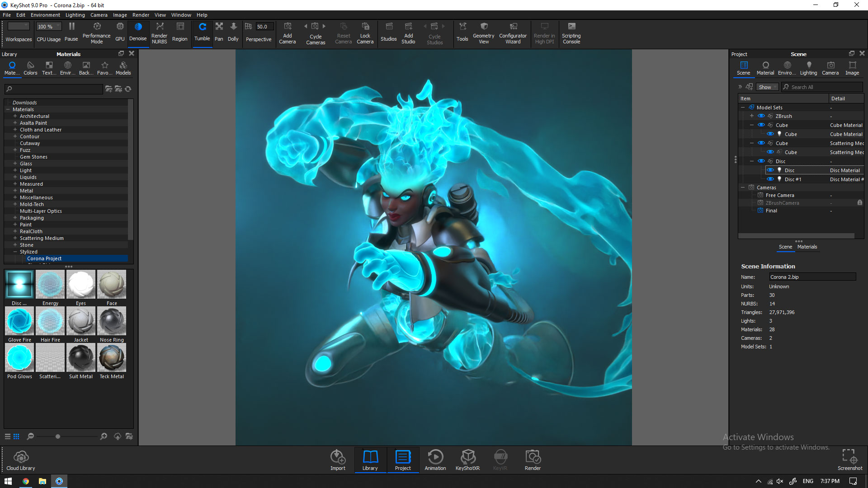Toggle visibility of Disc group

tap(761, 161)
